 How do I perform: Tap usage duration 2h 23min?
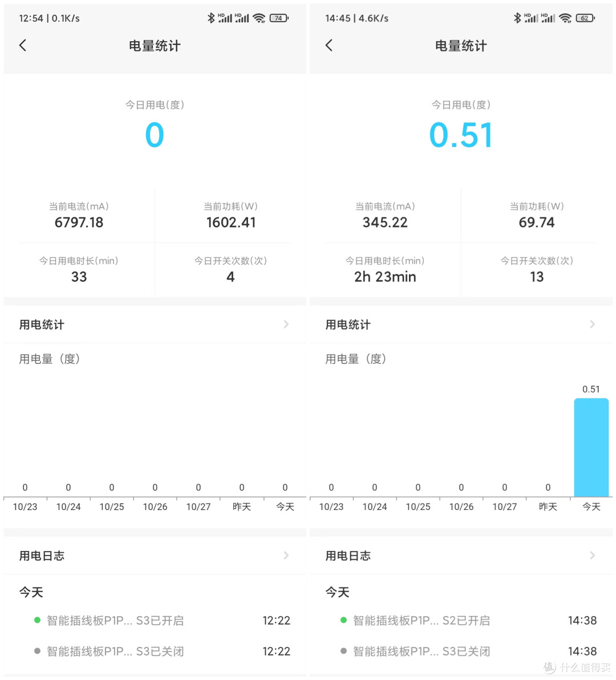point(385,277)
